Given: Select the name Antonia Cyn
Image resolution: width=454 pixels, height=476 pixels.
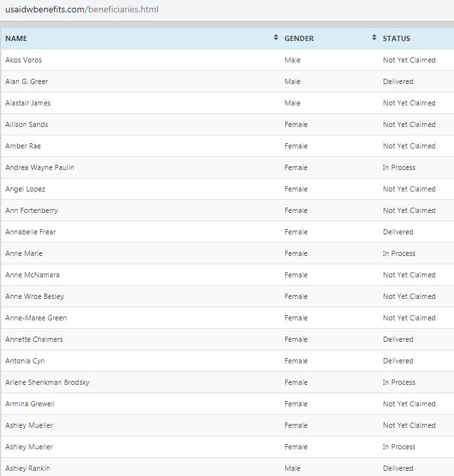Looking at the screenshot, I should (25, 361).
